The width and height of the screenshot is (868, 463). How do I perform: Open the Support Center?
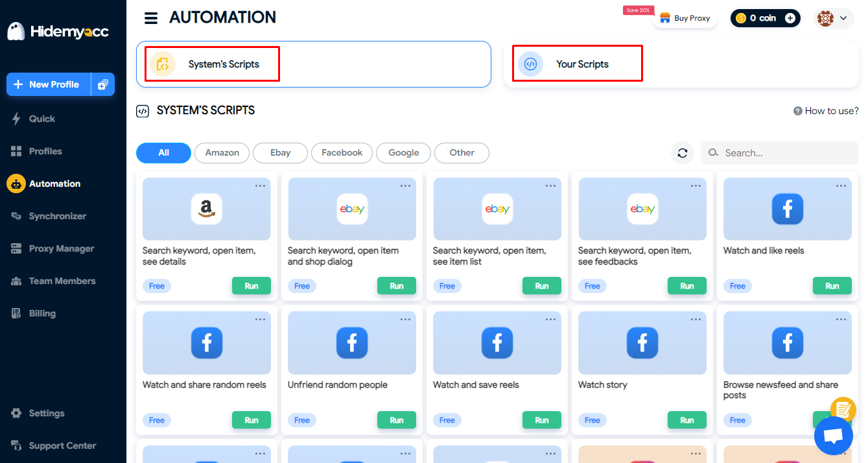[x=62, y=445]
